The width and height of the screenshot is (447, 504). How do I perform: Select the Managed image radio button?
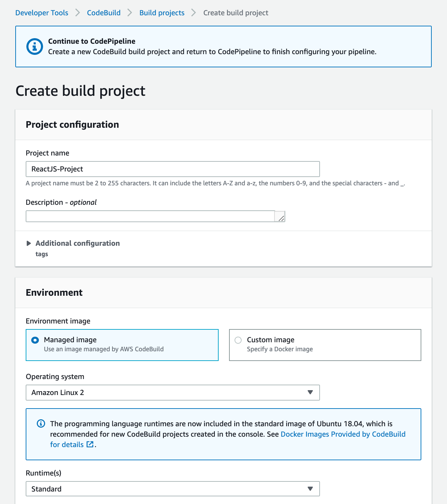pos(35,340)
